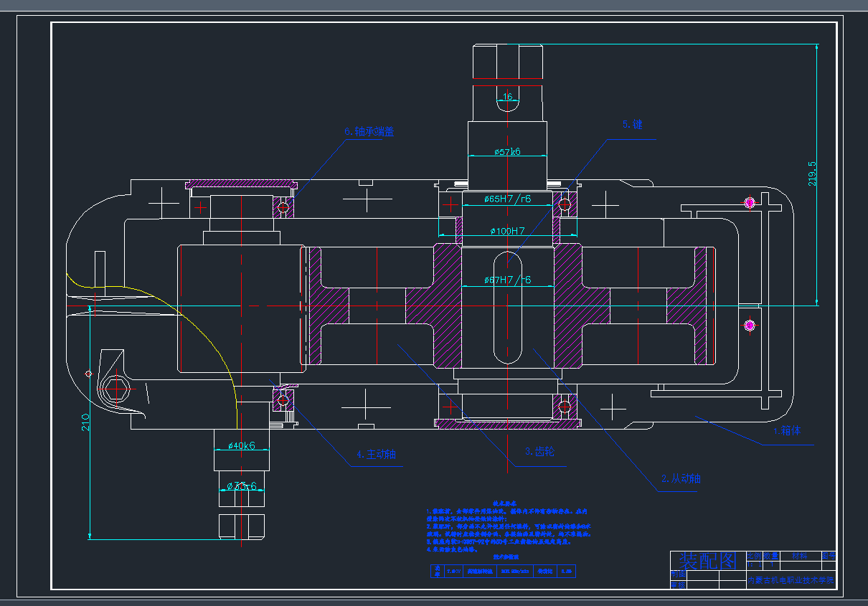Select the '3.齿轮' annotation
This screenshot has width=868, height=606.
539,451
